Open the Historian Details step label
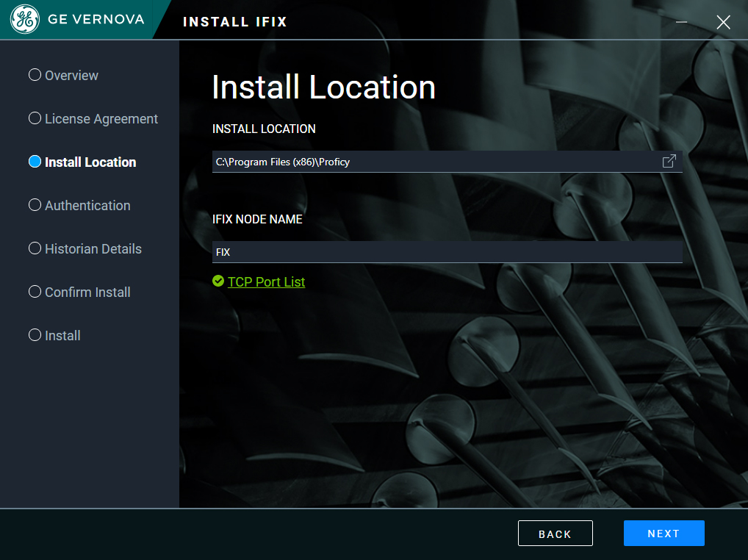Viewport: 748px width, 560px height. 93,249
